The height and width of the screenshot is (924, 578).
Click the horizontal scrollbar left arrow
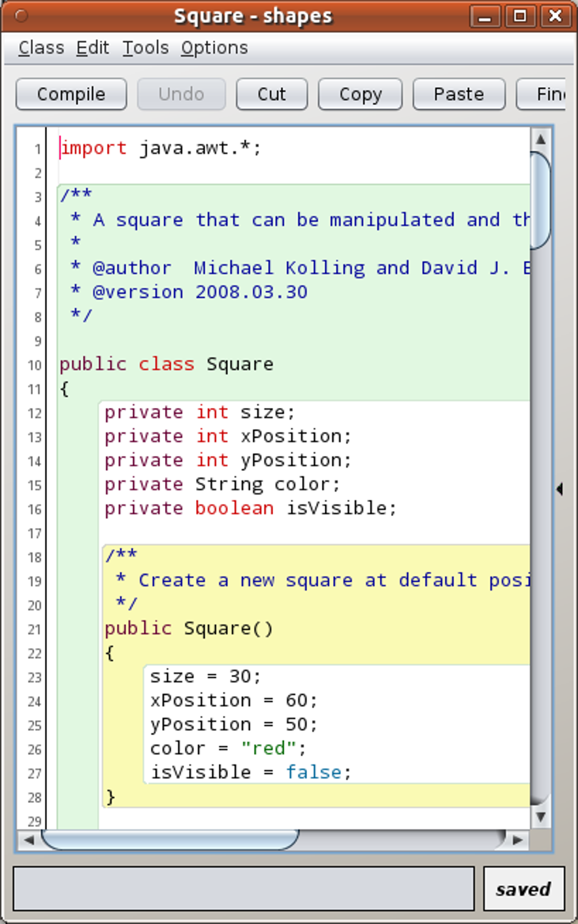28,840
